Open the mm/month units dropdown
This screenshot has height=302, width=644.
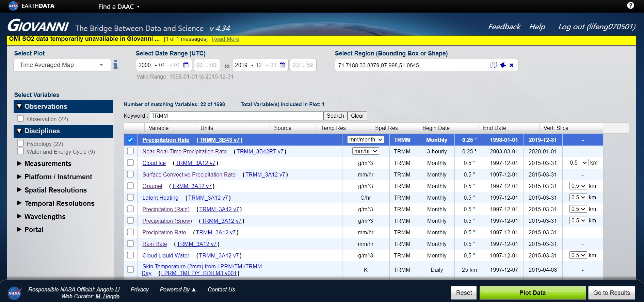tap(366, 139)
